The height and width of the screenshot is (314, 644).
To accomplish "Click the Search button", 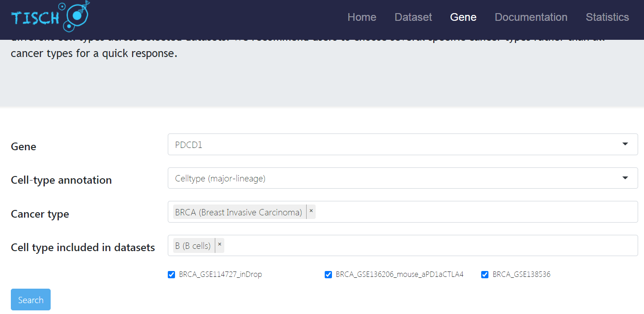I will coord(31,300).
